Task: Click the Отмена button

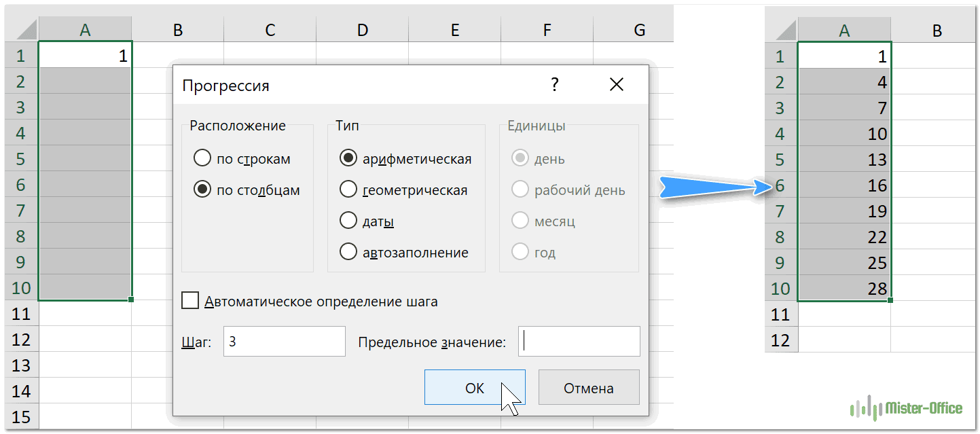Action: tap(588, 388)
